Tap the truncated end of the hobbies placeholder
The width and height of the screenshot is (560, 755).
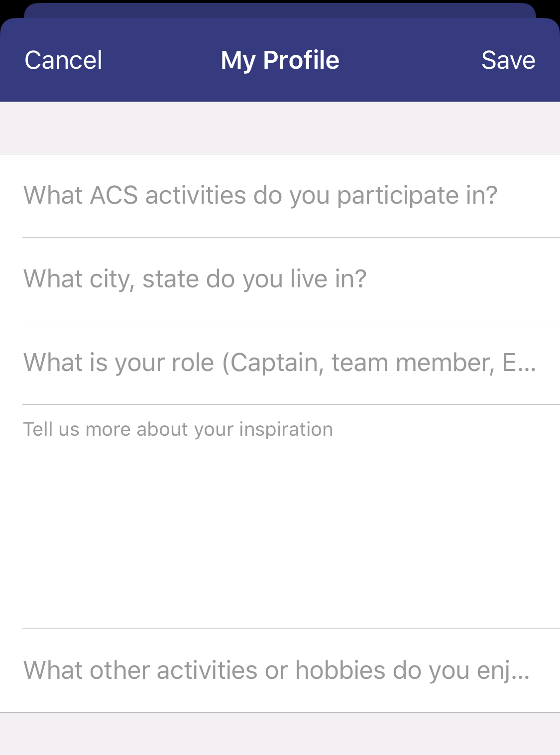518,671
